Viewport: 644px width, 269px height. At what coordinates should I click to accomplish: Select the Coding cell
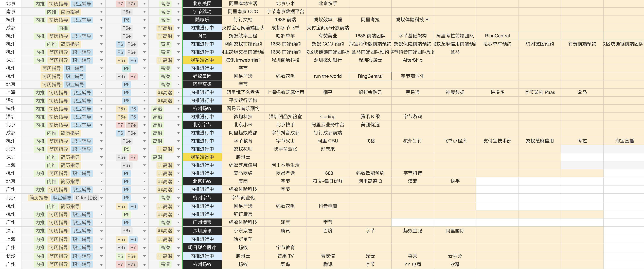[328, 117]
